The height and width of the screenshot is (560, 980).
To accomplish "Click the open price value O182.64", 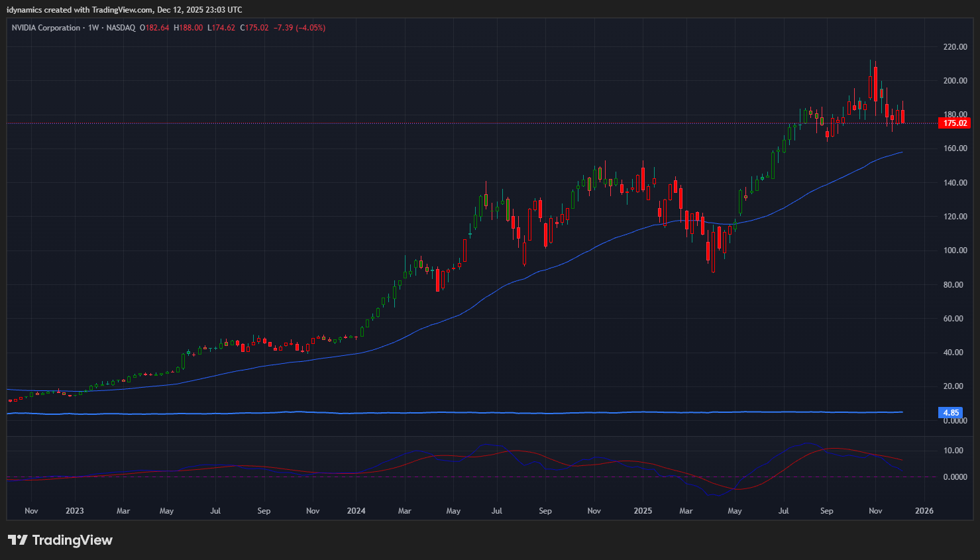I will tap(154, 28).
